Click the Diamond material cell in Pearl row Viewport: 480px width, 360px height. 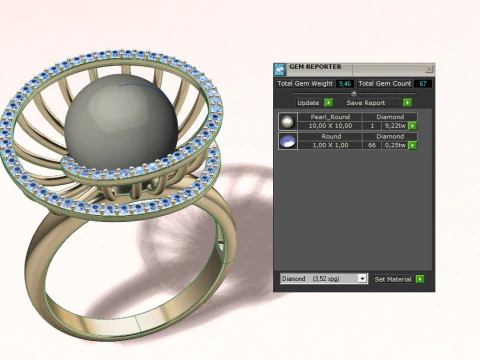coord(390,117)
